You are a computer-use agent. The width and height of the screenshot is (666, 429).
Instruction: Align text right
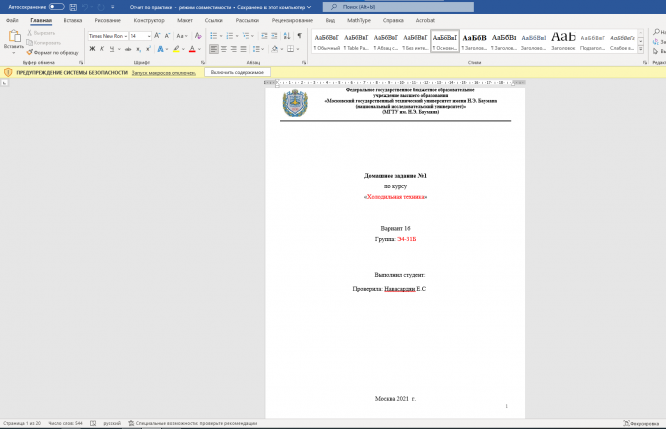pyautogui.click(x=234, y=49)
